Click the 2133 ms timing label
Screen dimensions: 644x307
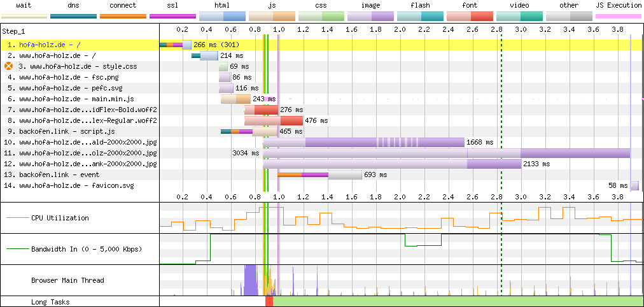pos(536,164)
